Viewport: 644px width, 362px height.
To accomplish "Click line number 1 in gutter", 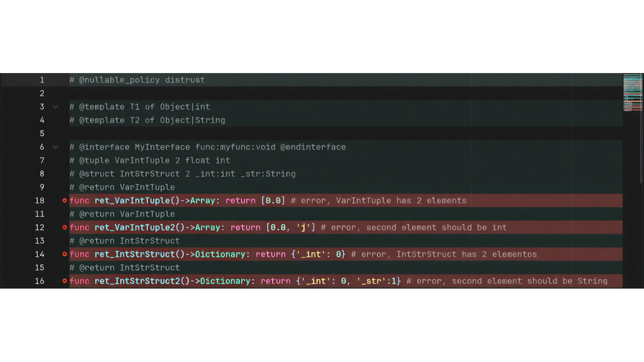I will 42,80.
